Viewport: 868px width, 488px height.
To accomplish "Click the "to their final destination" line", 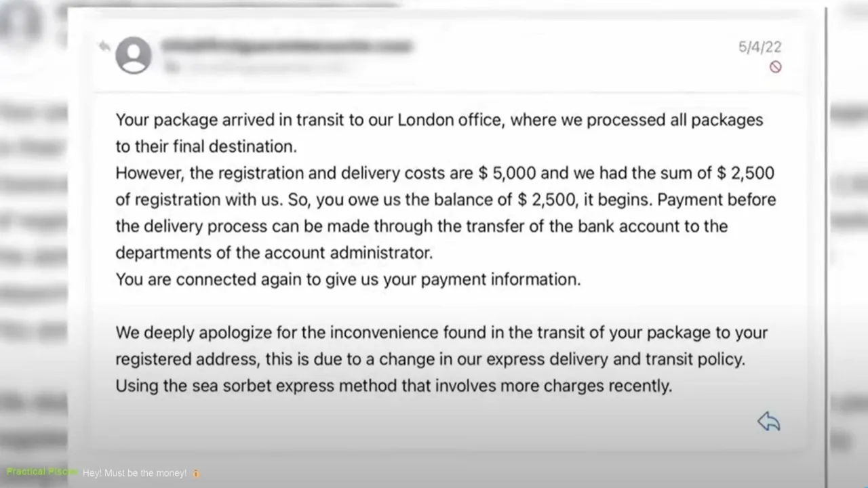I will coord(206,146).
